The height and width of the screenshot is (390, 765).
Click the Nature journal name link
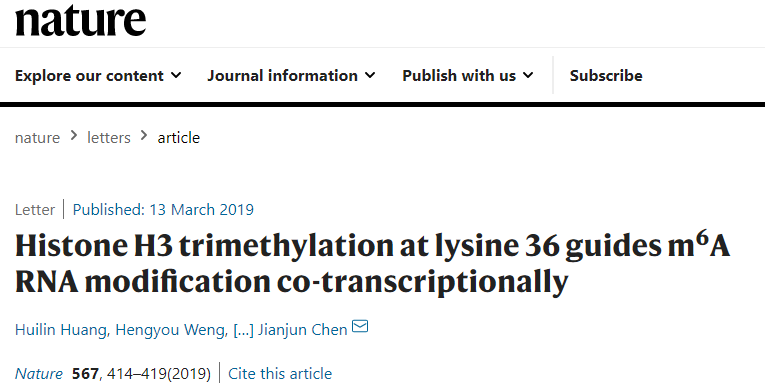point(39,374)
